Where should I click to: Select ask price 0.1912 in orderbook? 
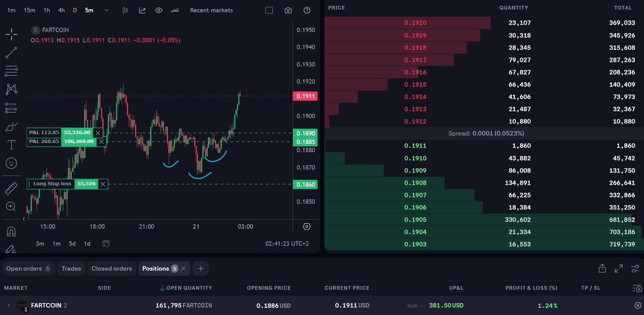[x=415, y=121]
